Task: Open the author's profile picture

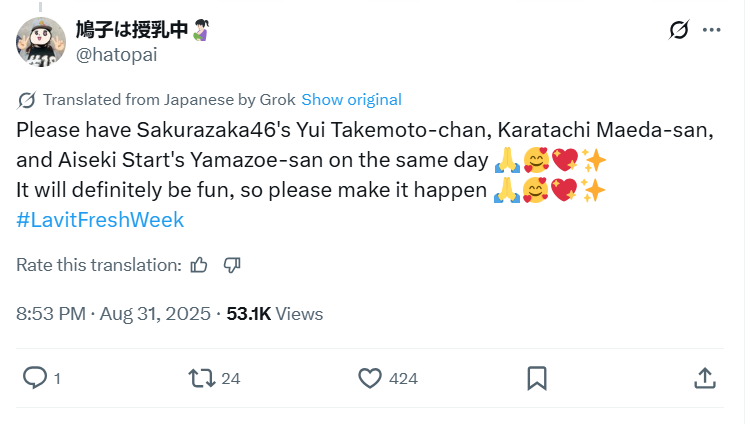Action: 41,41
